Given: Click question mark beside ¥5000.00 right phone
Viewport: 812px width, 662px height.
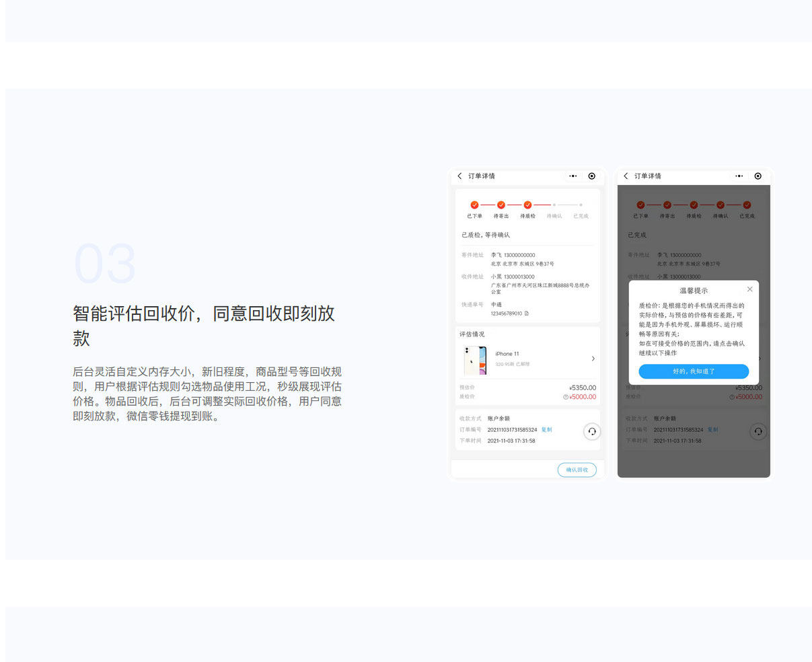Looking at the screenshot, I should 732,397.
